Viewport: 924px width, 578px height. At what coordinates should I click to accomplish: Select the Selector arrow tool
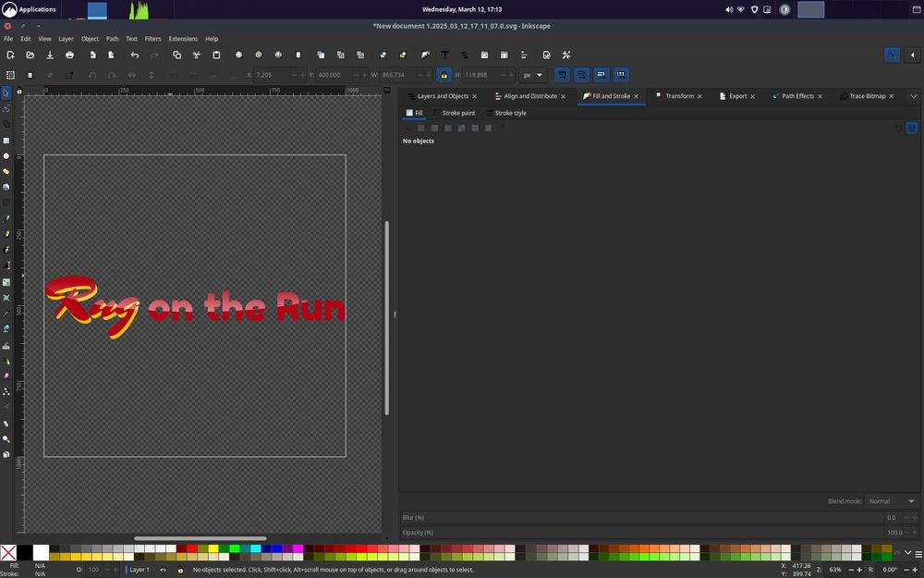tap(6, 93)
